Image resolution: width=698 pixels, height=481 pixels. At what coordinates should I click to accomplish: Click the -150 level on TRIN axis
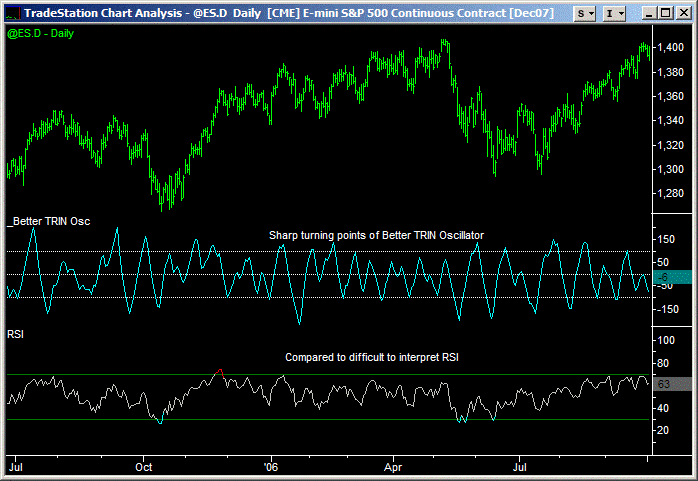(x=666, y=309)
